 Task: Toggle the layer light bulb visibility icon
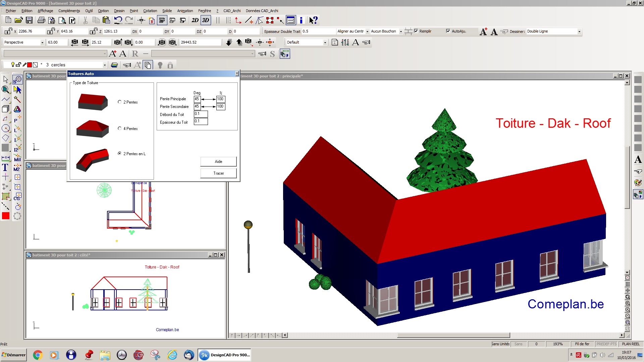coord(13,65)
